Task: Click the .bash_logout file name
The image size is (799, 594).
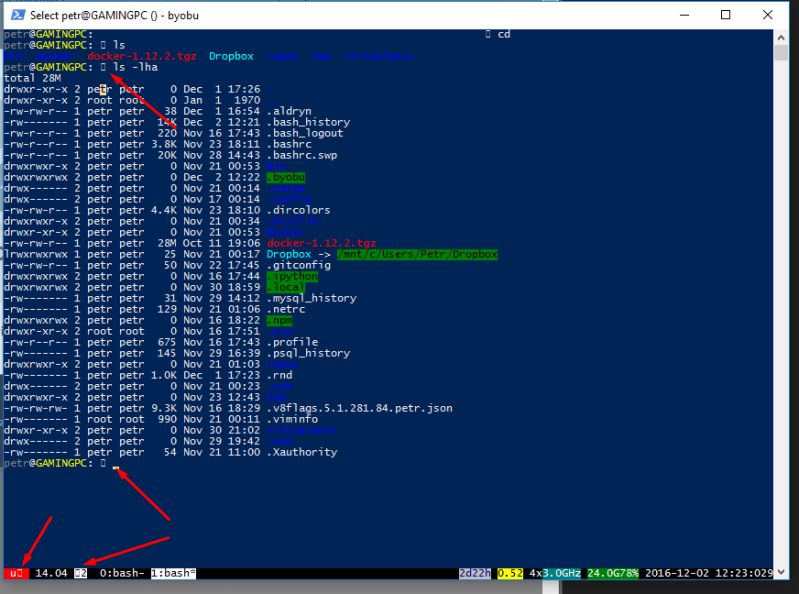Action: [x=305, y=133]
